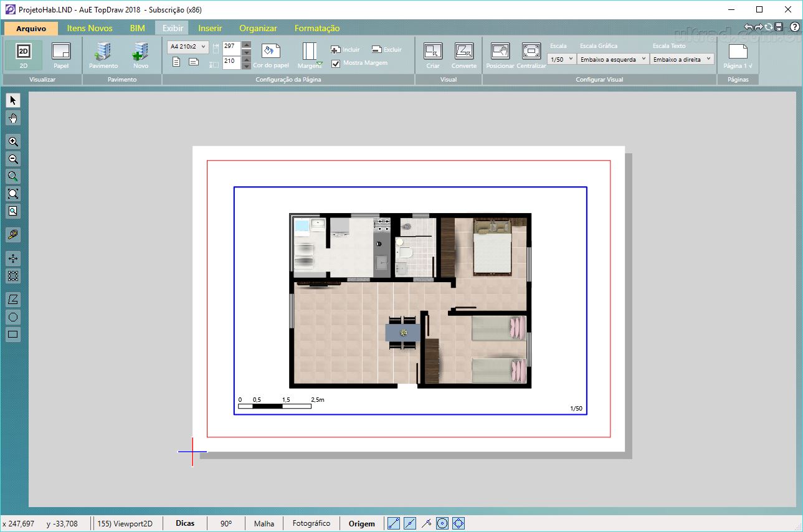Set landscape page orientation

pos(194,62)
